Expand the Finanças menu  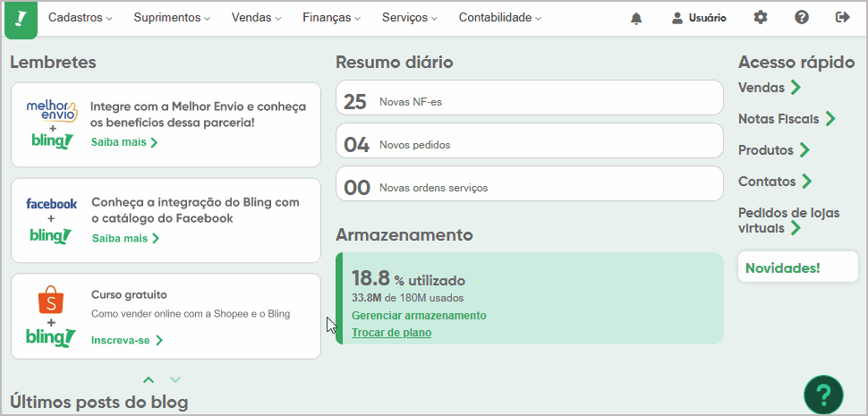click(332, 18)
